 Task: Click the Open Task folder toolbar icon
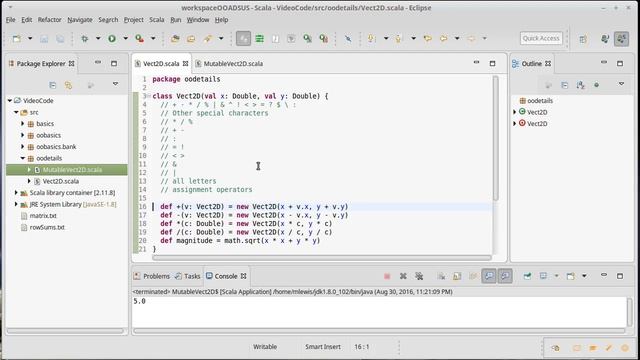pyautogui.click(x=191, y=39)
